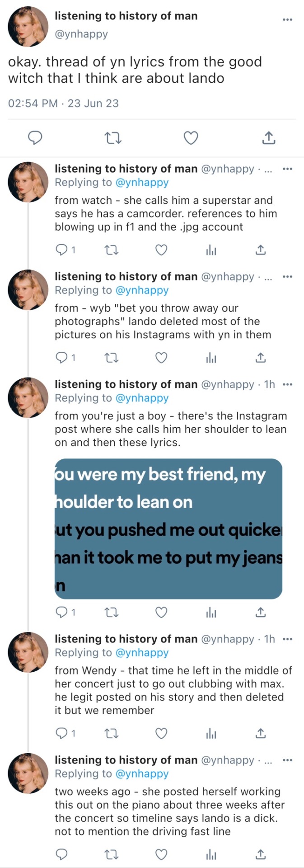Reply to the main thread tweet
The height and width of the screenshot is (868, 304).
click(x=35, y=138)
